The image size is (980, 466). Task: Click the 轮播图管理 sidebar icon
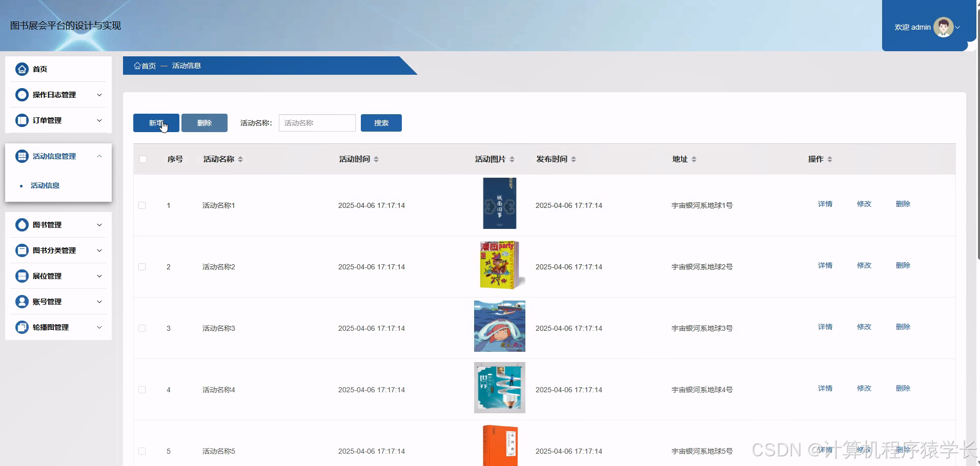coord(22,327)
